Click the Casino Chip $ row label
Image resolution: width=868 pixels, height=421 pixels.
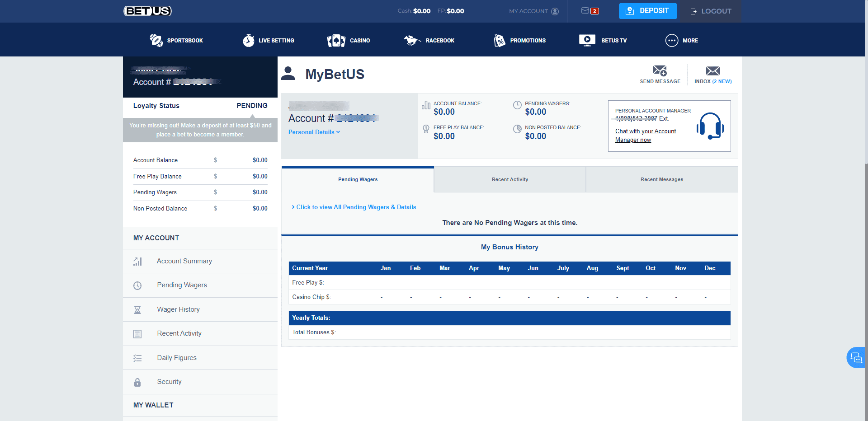tap(311, 297)
